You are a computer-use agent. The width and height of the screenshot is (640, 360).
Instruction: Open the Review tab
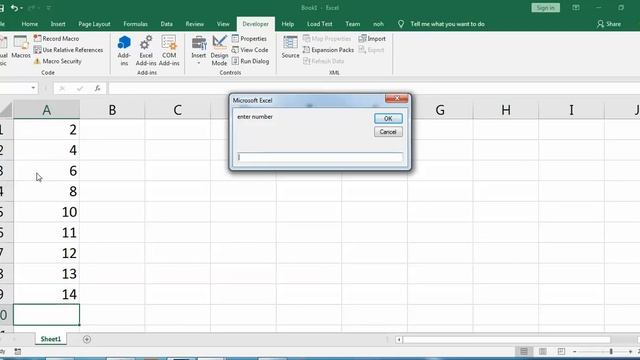pyautogui.click(x=195, y=24)
